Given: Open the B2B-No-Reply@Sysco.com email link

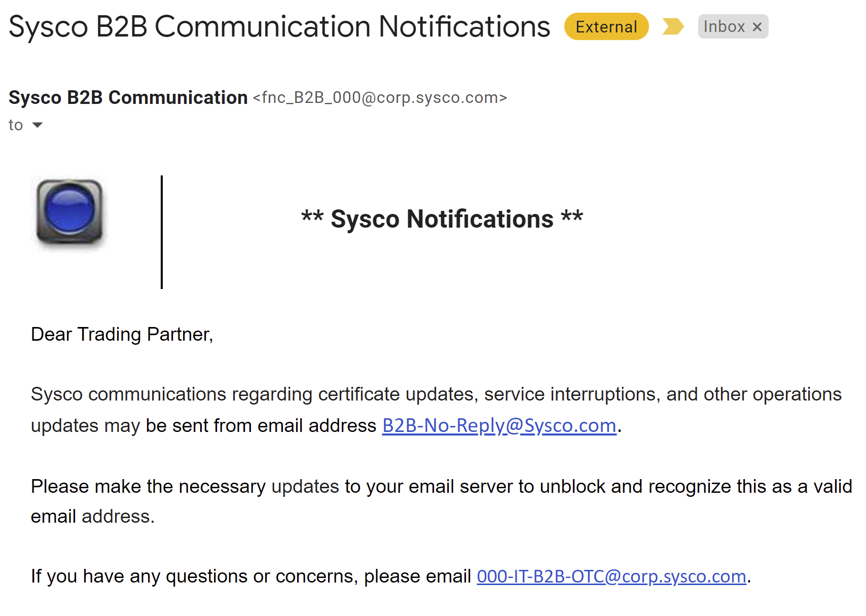Looking at the screenshot, I should pos(499,425).
